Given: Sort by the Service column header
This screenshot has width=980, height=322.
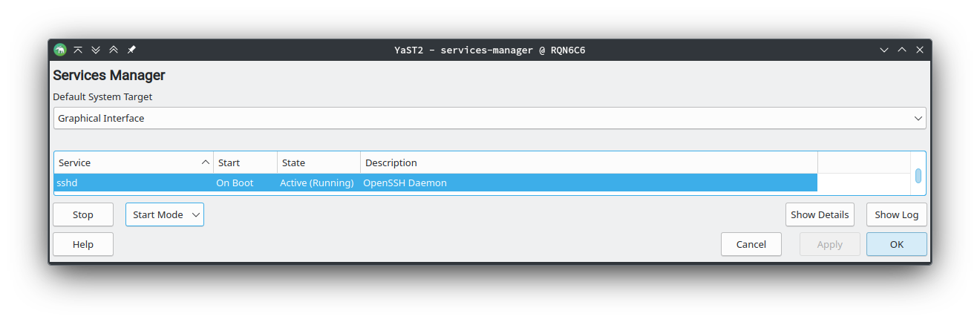Looking at the screenshot, I should pyautogui.click(x=134, y=162).
